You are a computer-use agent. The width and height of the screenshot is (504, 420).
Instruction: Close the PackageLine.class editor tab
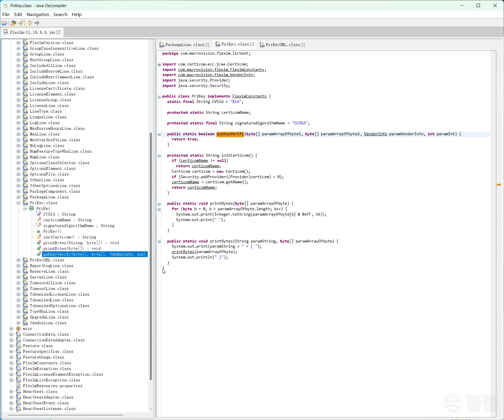pos(208,45)
